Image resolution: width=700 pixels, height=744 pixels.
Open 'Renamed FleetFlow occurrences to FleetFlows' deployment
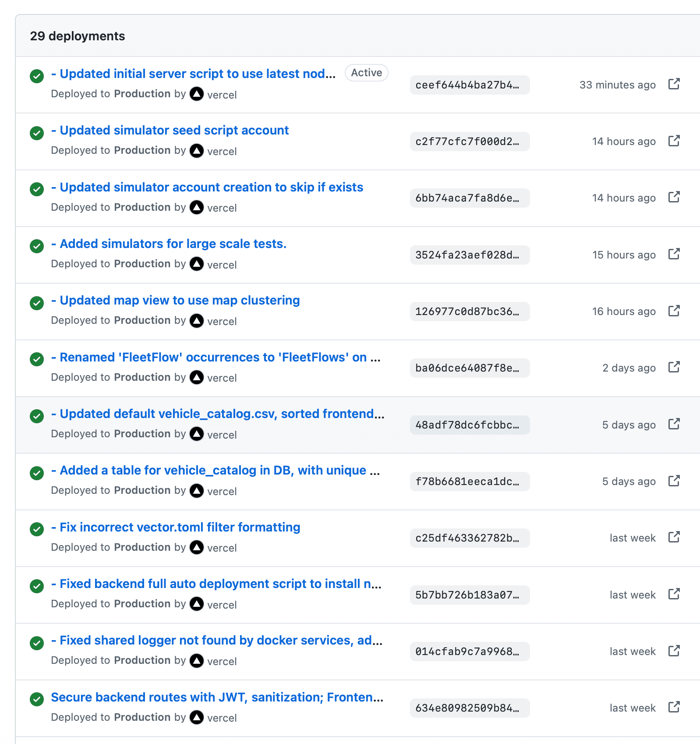click(x=216, y=357)
